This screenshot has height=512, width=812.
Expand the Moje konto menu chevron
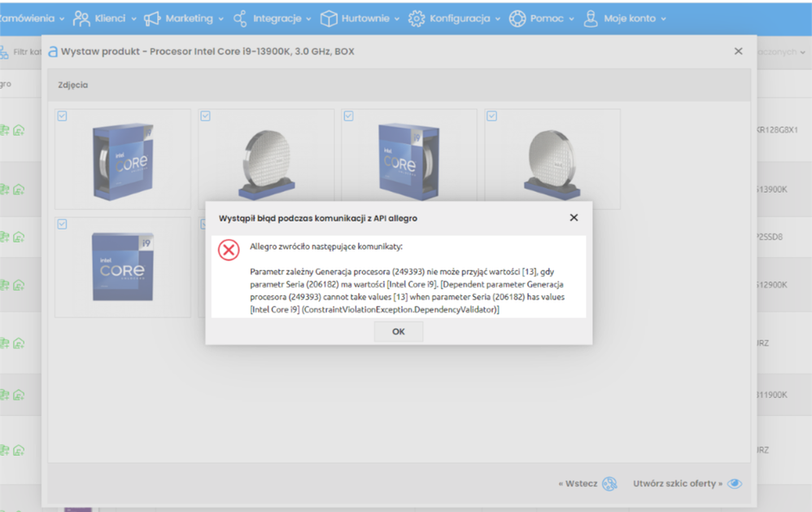coord(663,20)
